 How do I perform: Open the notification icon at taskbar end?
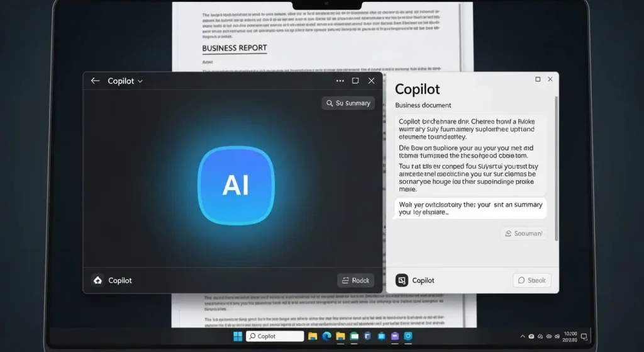584,337
